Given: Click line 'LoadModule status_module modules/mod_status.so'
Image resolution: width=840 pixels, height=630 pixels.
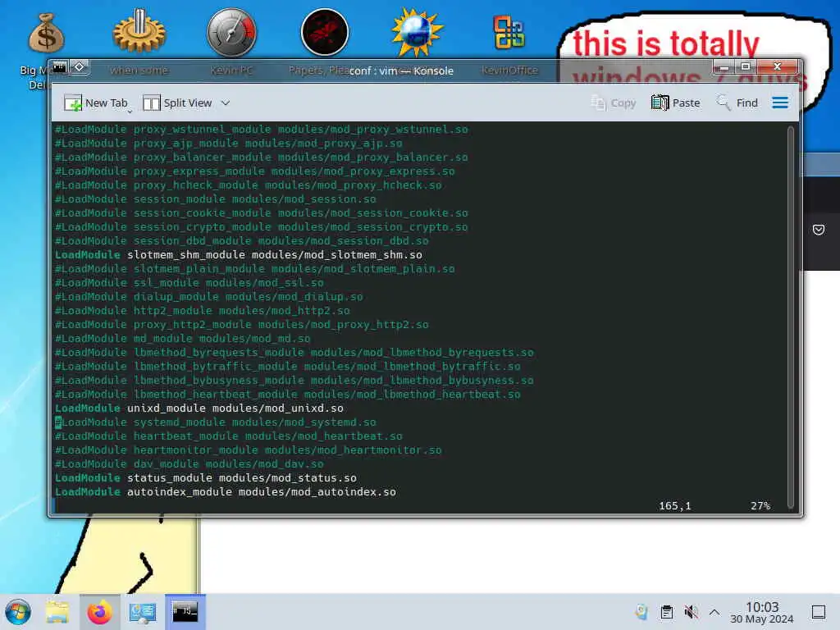Looking at the screenshot, I should click(x=206, y=478).
